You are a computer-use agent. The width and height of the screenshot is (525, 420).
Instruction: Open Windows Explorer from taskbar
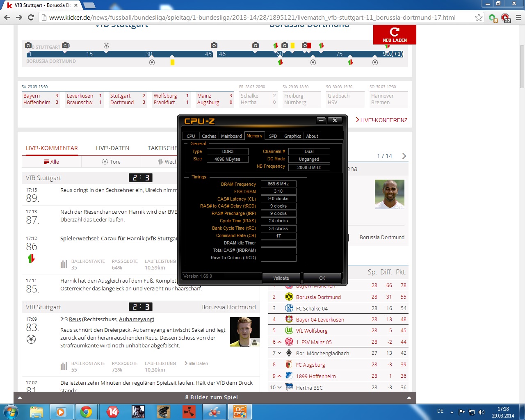(37, 412)
